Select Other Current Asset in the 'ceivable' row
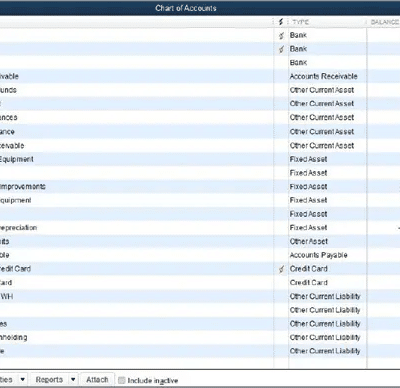Image resolution: width=400 pixels, height=388 pixels. (322, 146)
